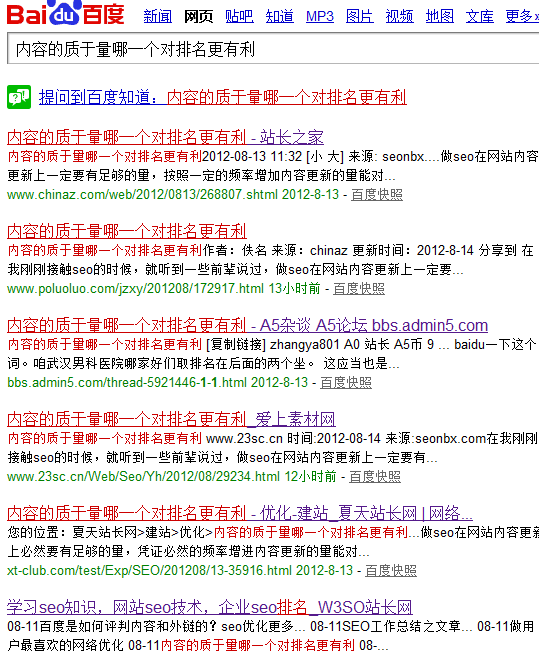Open the MP3 search tab
This screenshot has width=539, height=653.
(x=319, y=16)
